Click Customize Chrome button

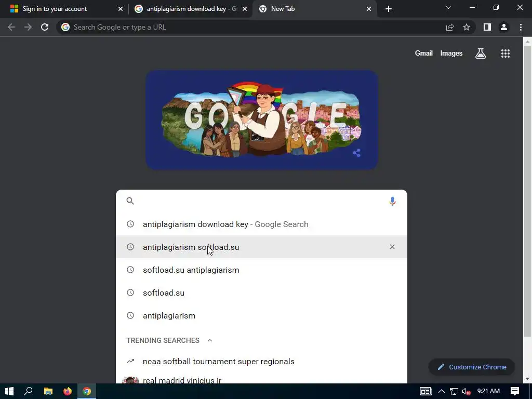point(472,367)
